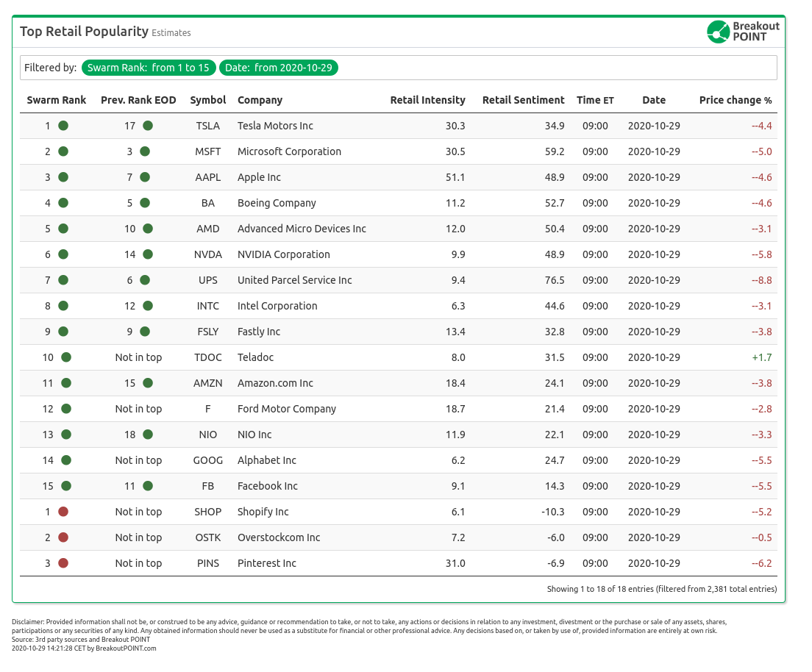
Task: Click inside the Filtered by field
Action: pos(552,68)
